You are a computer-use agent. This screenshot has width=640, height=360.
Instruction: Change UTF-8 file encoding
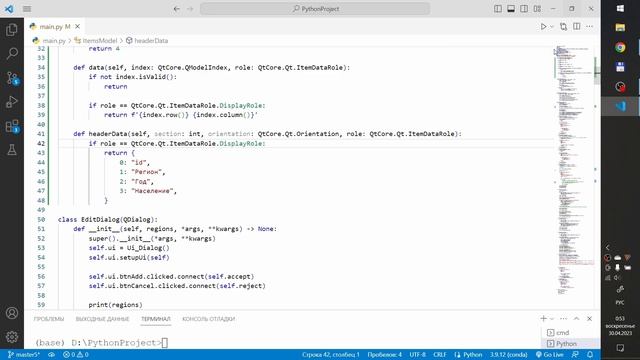[418, 355]
